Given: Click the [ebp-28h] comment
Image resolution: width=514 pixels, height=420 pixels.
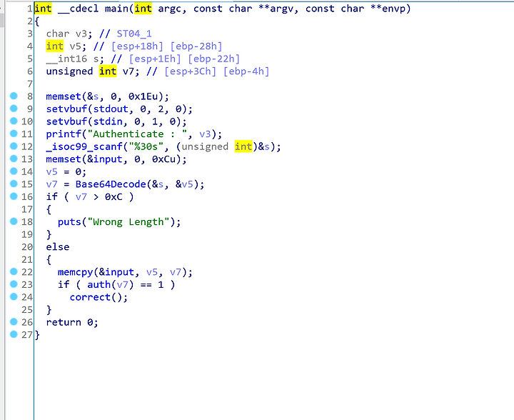Looking at the screenshot, I should point(196,46).
